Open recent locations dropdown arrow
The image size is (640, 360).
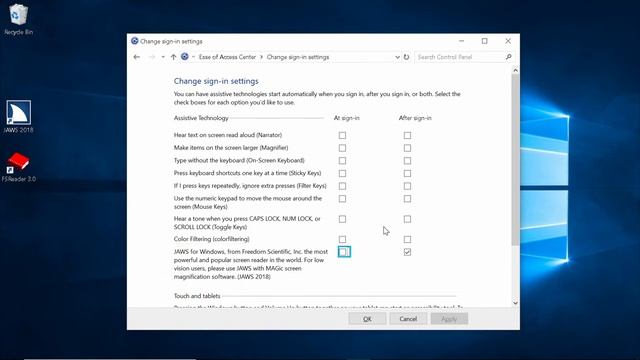coord(163,57)
